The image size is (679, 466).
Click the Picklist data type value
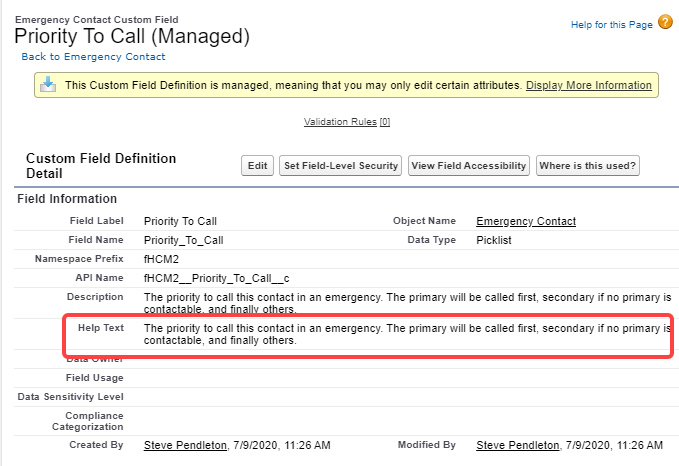coord(495,240)
